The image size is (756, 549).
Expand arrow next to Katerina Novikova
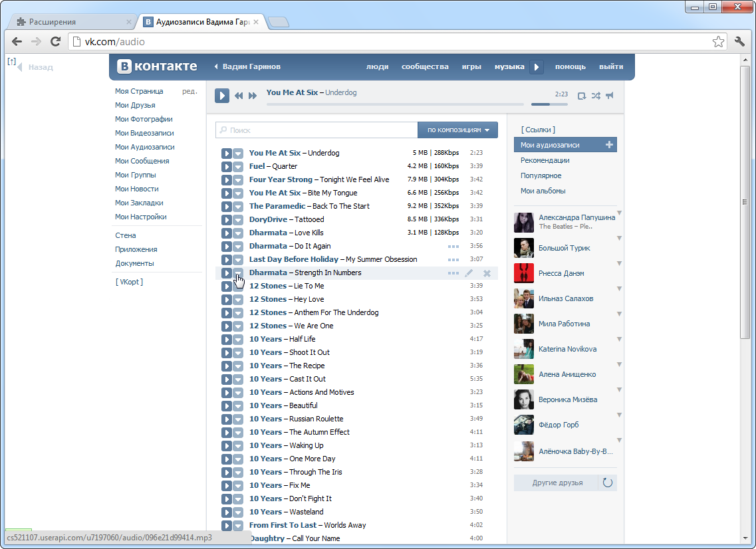620,339
